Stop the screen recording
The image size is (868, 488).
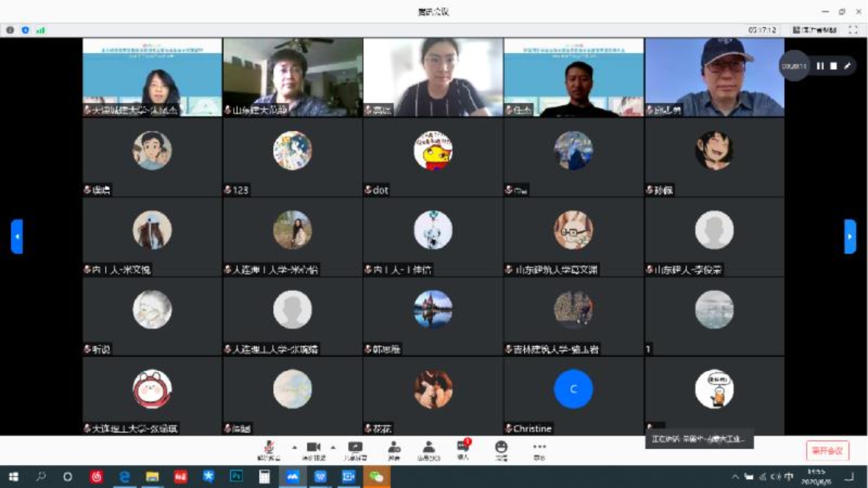833,66
